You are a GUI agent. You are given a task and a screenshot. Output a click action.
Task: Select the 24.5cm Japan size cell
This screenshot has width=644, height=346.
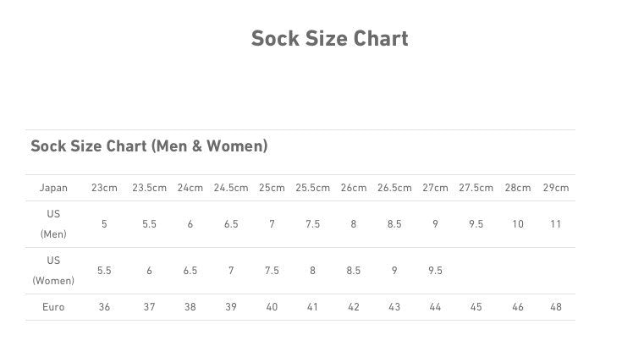(230, 188)
